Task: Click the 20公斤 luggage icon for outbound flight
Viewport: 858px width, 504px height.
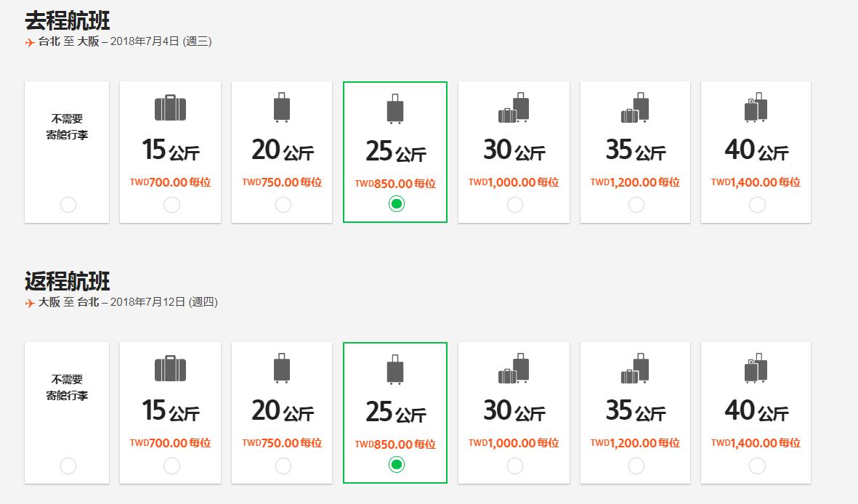Action: click(x=282, y=107)
